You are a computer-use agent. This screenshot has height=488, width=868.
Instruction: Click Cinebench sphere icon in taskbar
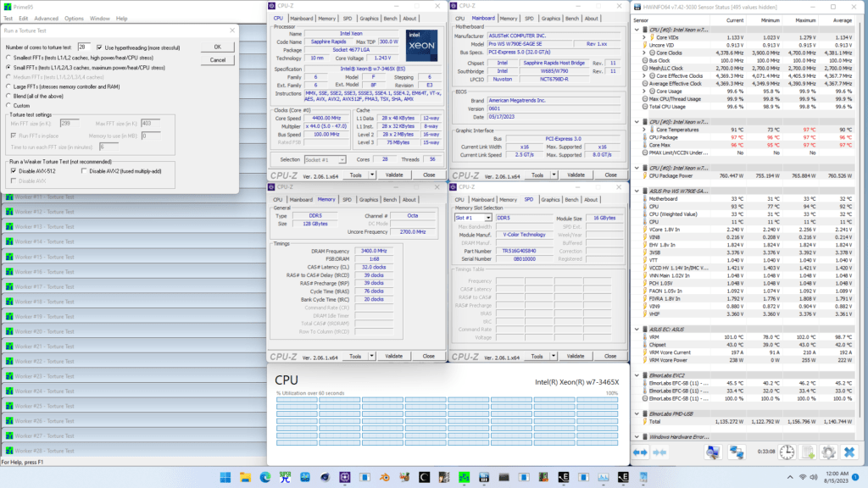tap(325, 478)
